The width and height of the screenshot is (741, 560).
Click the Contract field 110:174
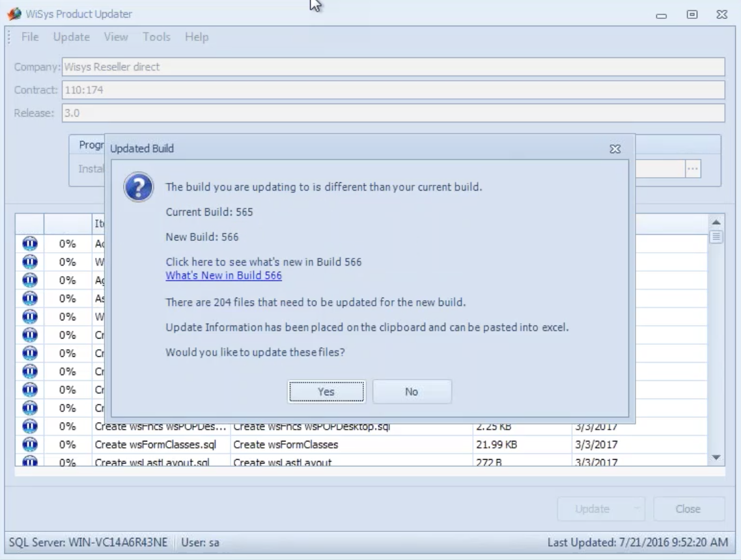[x=393, y=90]
